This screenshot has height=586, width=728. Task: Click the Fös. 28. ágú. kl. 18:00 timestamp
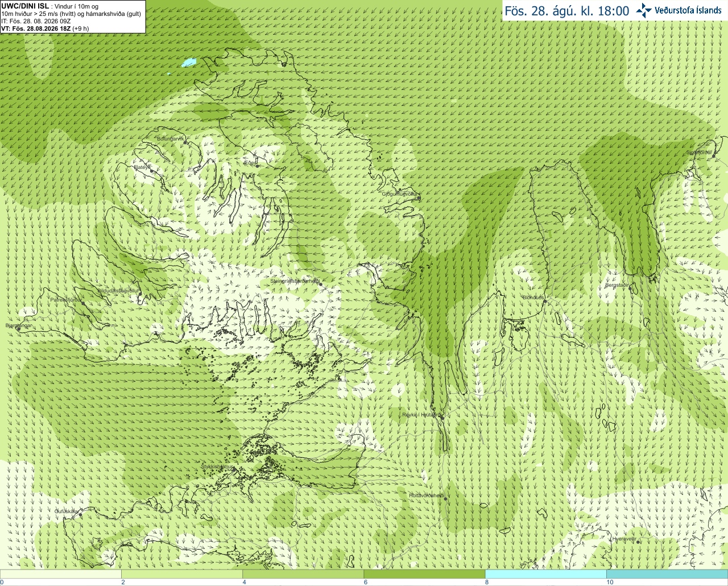(567, 11)
